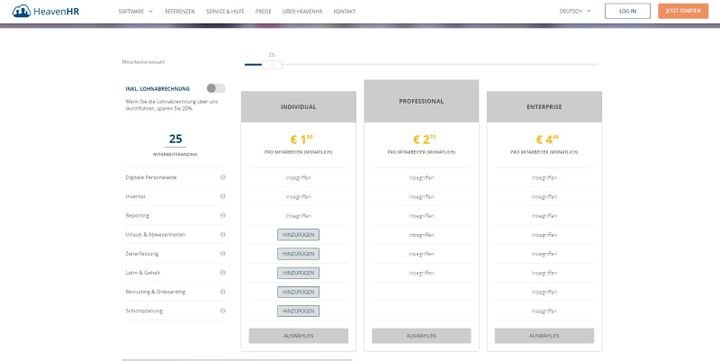Expand the Software dropdown menu
720x361 pixels.
(135, 11)
